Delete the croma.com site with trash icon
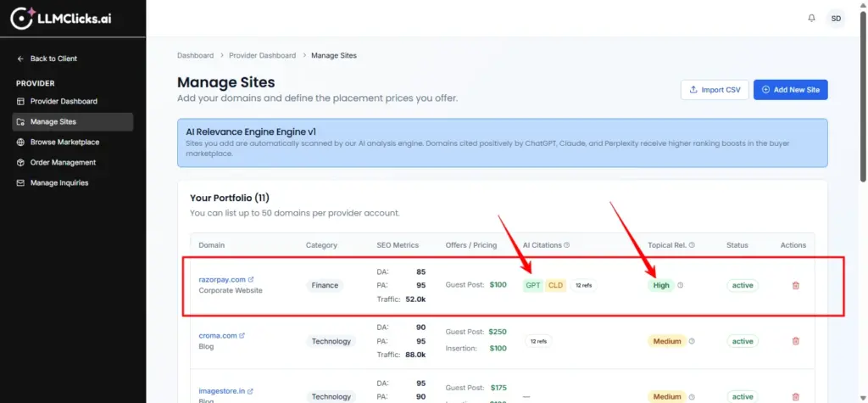The image size is (868, 403). tap(795, 341)
